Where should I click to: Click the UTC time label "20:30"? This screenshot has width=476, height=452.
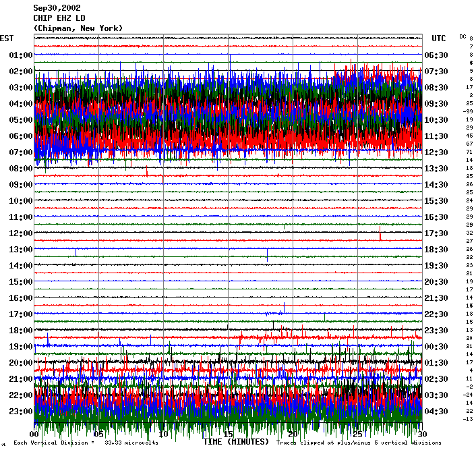436,282
